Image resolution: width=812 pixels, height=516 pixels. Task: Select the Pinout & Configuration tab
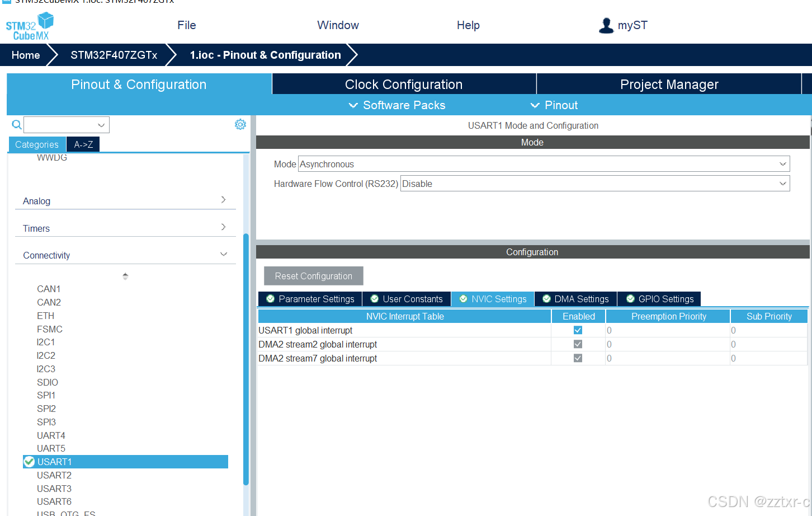point(139,84)
